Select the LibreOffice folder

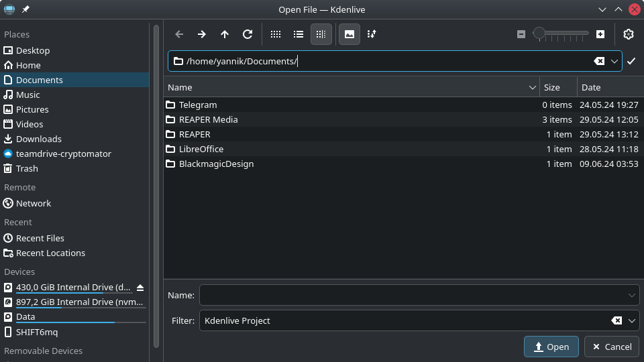[404, 149]
